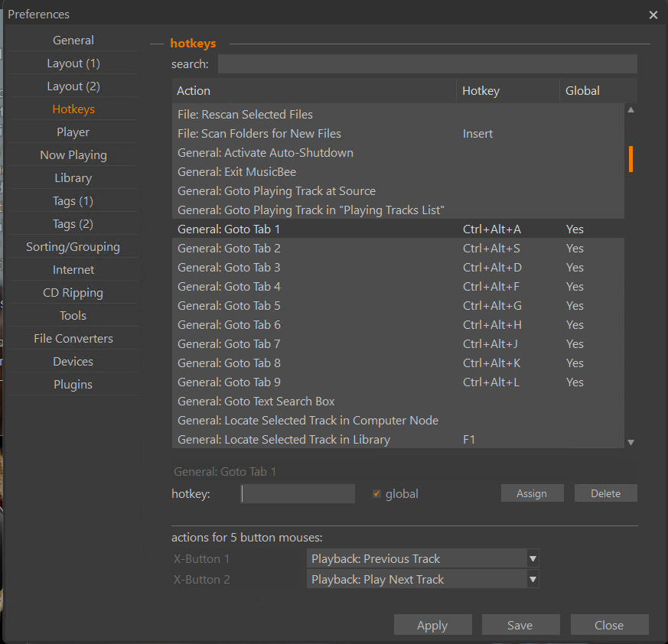The height and width of the screenshot is (644, 668).
Task: Click the Assign button
Action: 532,493
